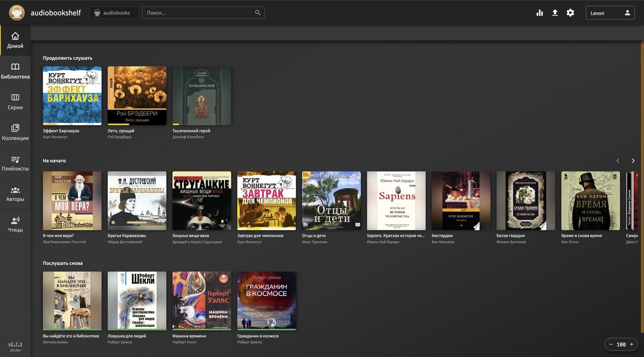Viewport: 644px width, 357px height.
Task: Click author link Бен Элтон
Action: 570,242
